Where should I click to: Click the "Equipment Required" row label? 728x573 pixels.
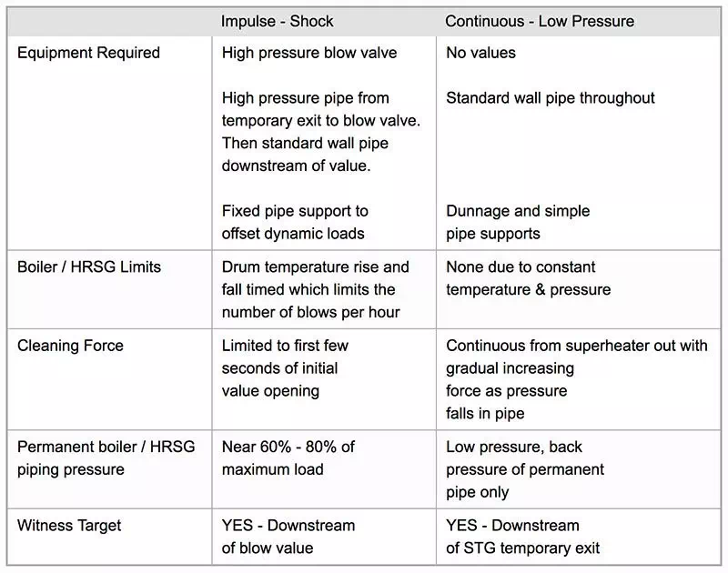(88, 53)
